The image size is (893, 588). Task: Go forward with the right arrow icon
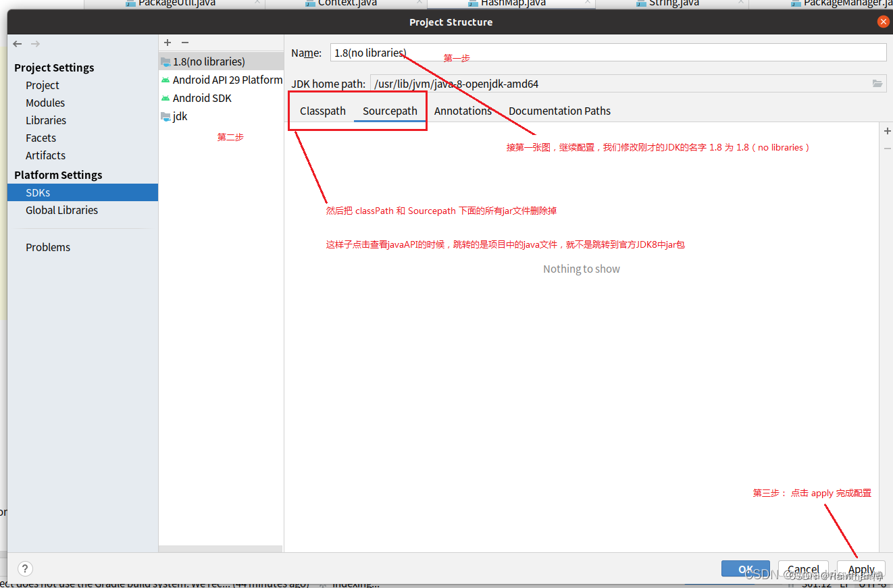click(35, 44)
